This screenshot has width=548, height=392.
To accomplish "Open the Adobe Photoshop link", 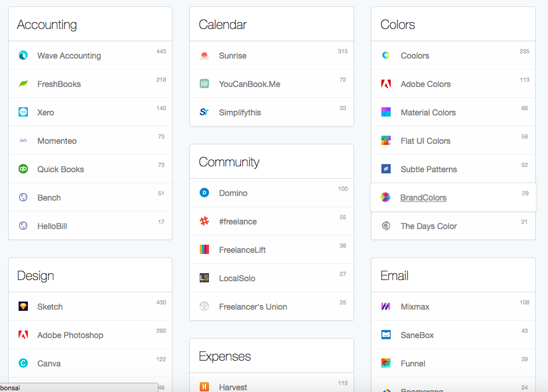I will coord(70,335).
